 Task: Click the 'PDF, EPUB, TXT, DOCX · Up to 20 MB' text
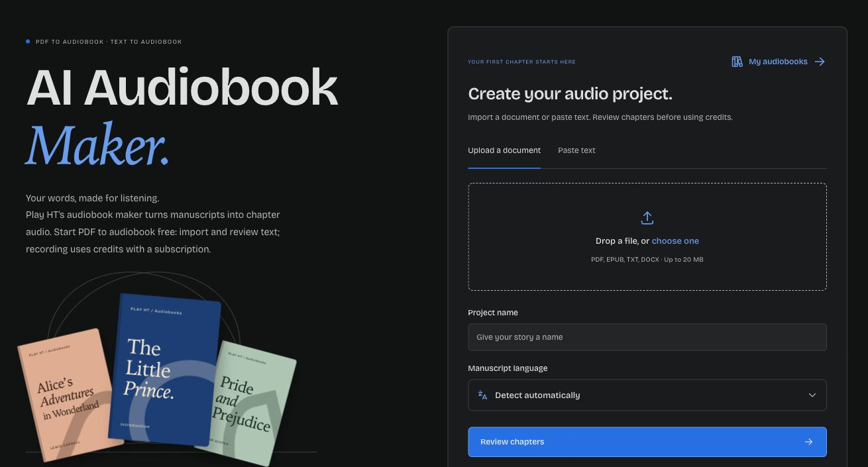pyautogui.click(x=647, y=260)
